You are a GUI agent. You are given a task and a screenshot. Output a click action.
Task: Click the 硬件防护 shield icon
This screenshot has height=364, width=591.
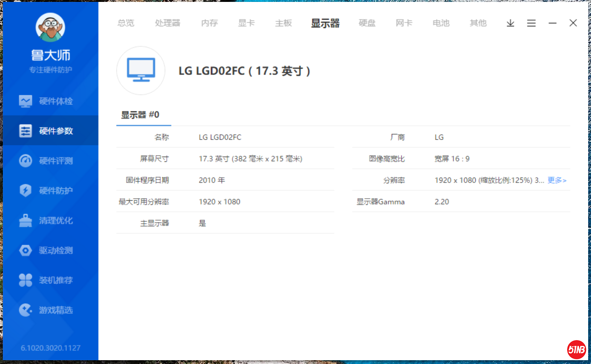tap(25, 191)
